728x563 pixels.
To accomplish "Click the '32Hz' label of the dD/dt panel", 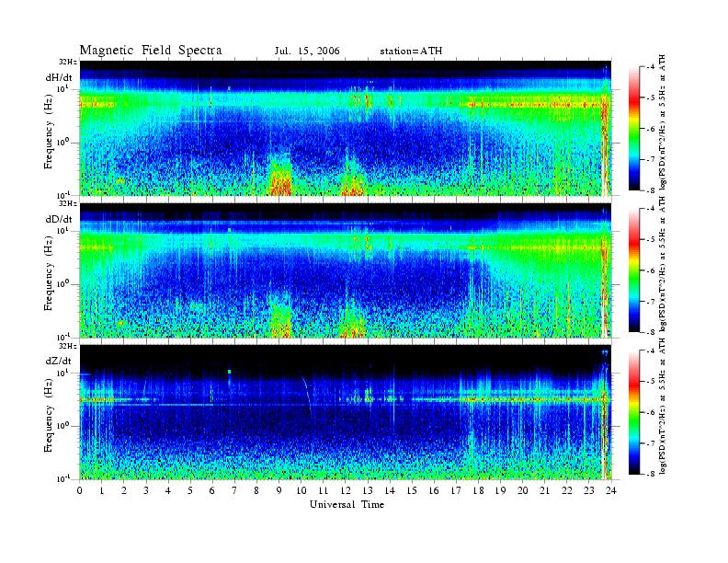I will pos(68,203).
